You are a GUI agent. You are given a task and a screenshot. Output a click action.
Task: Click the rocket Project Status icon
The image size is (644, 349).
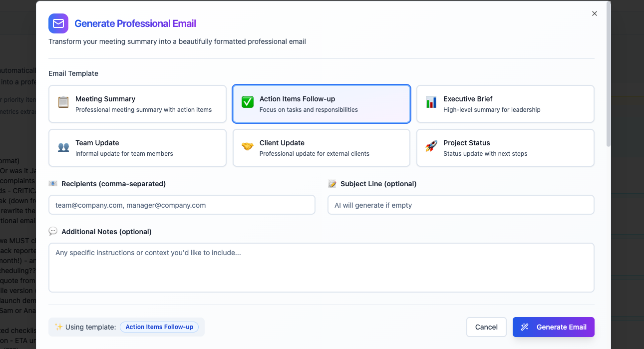pos(431,147)
